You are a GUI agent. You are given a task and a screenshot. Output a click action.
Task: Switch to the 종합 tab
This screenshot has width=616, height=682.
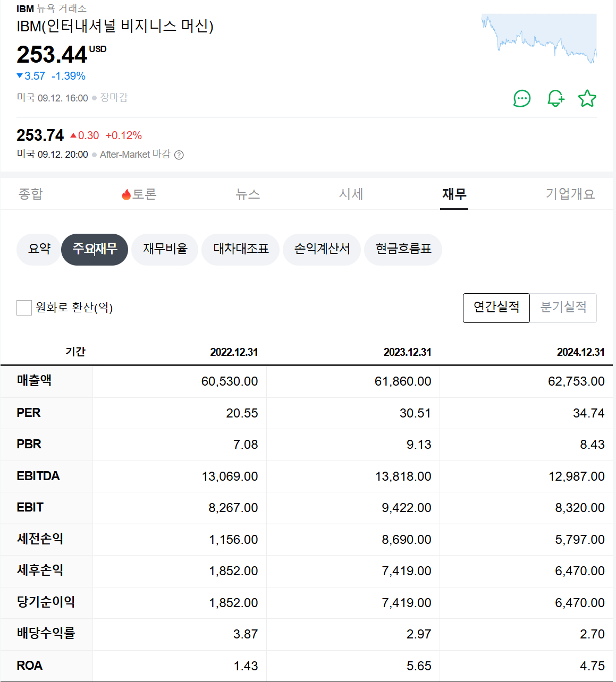pyautogui.click(x=30, y=194)
